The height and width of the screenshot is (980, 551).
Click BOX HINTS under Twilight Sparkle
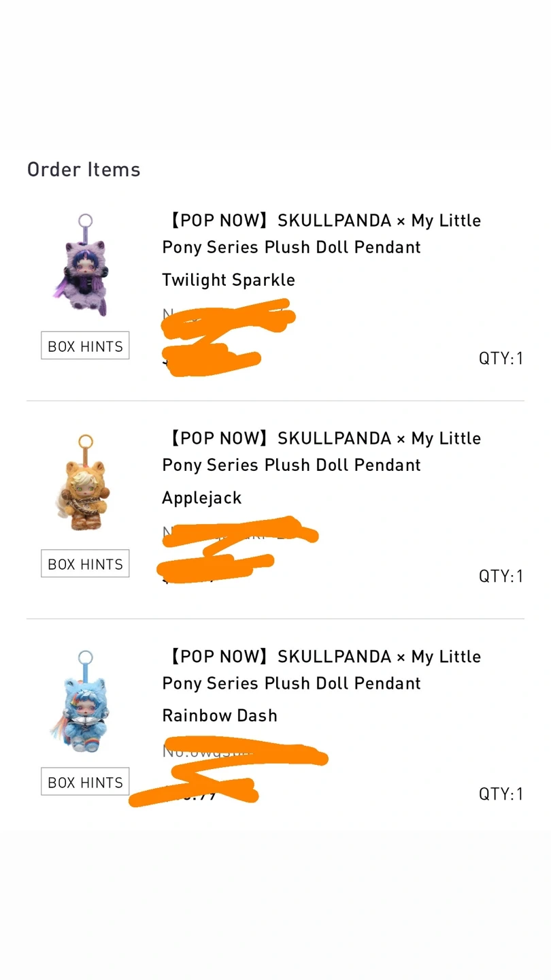click(85, 346)
